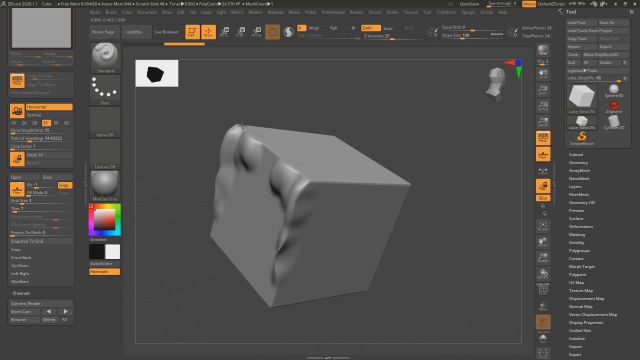This screenshot has width=640, height=360.
Task: Select the Rotate transform icon
Action: [257, 32]
